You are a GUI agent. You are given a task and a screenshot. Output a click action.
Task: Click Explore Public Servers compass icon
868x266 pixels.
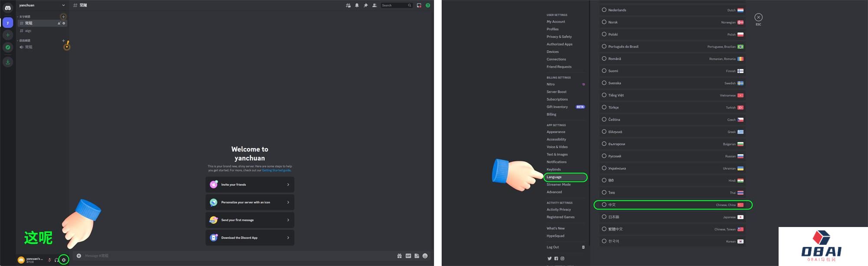8,47
